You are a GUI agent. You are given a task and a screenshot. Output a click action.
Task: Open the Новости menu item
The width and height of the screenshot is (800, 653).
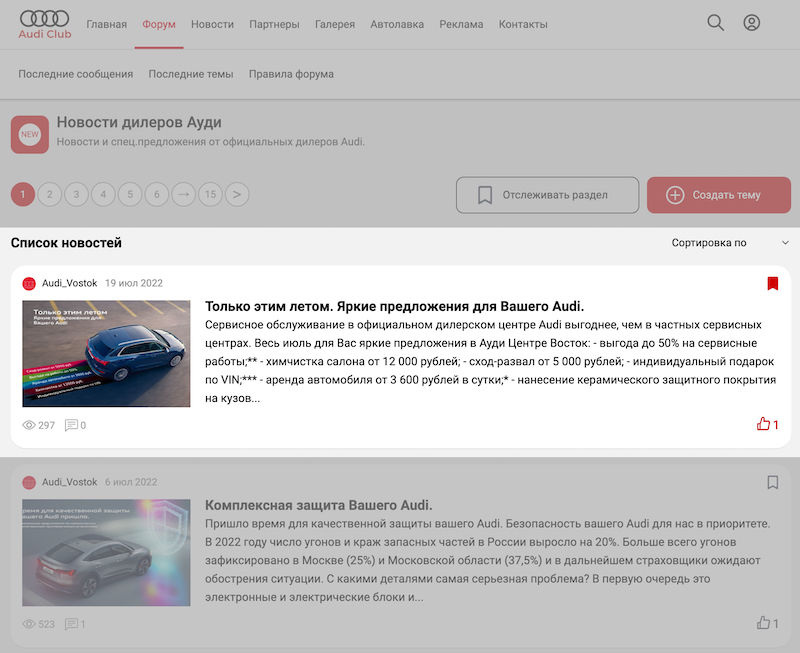(x=212, y=24)
